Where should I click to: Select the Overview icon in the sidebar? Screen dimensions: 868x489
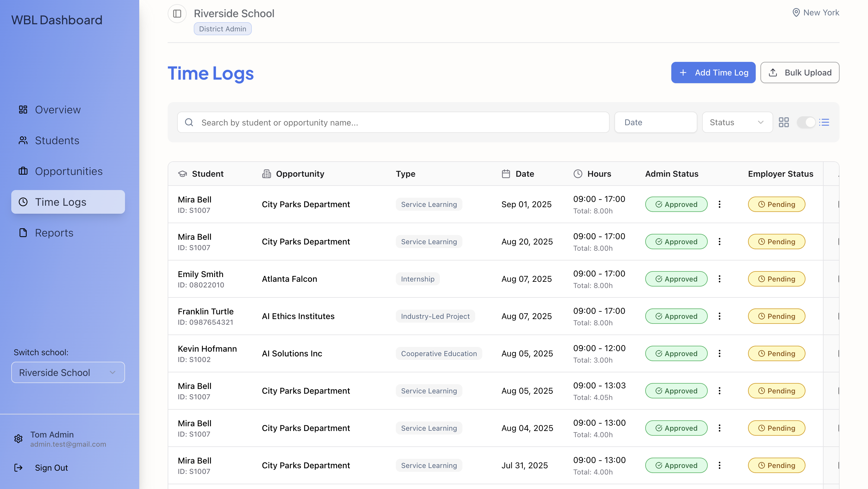tap(23, 110)
